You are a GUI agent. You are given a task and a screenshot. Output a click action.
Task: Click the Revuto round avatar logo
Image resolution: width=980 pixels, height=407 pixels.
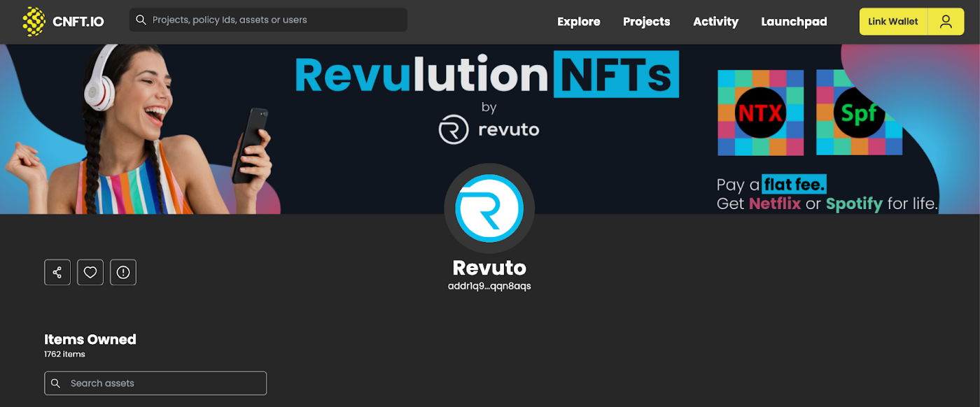[x=489, y=208]
